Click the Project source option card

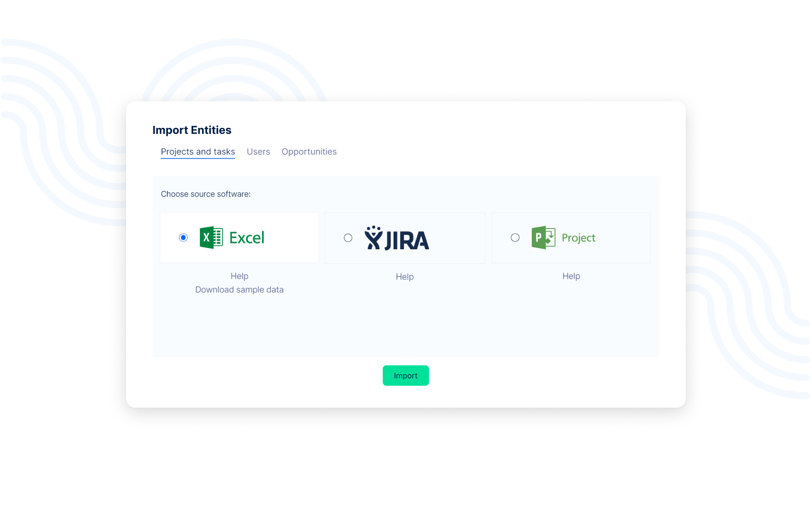(x=623, y=238)
